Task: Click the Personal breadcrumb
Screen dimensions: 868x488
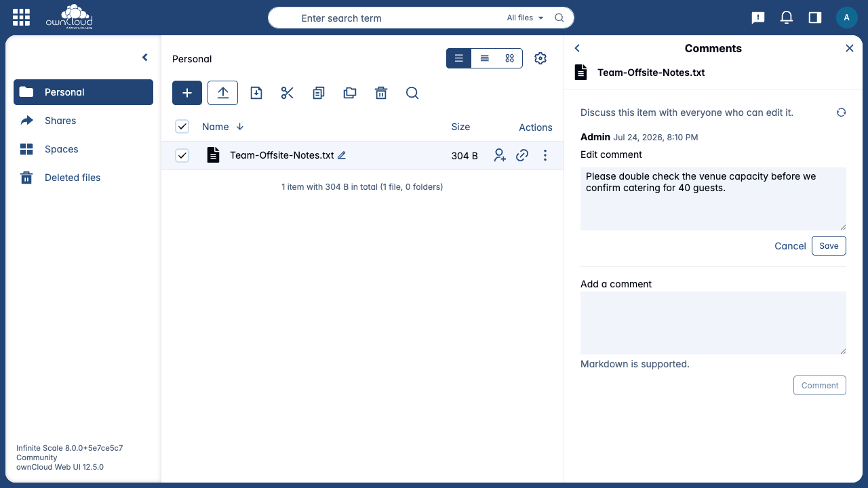Action: point(192,59)
